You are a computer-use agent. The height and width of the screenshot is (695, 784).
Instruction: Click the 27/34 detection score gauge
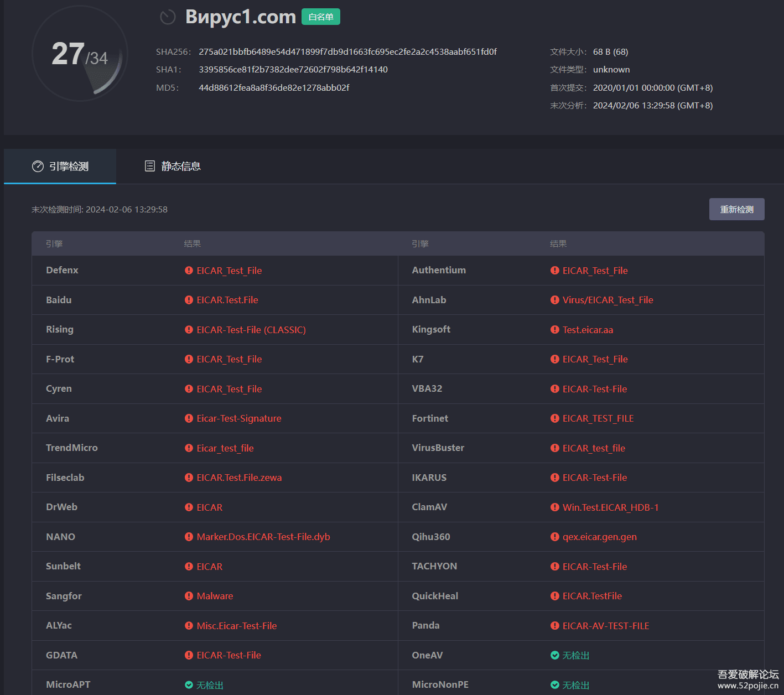[80, 54]
